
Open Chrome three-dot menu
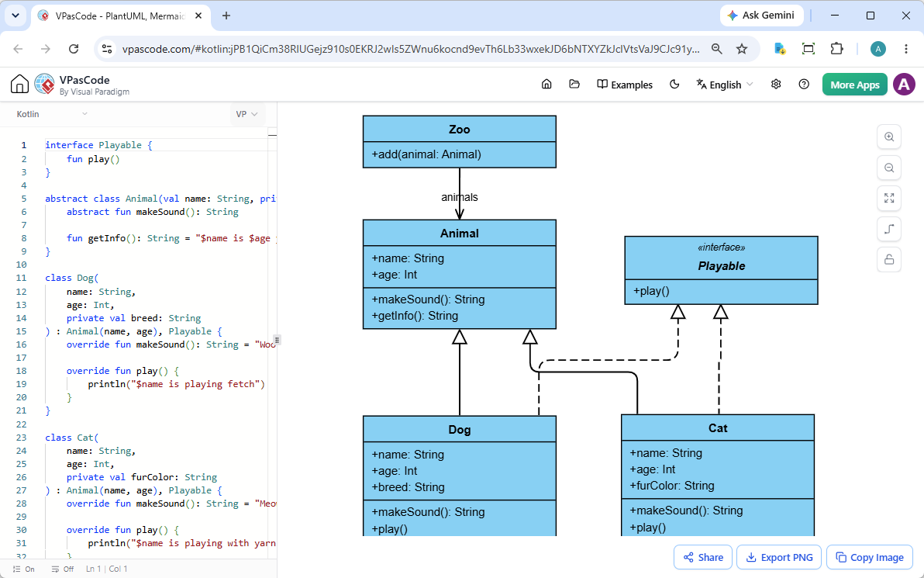click(x=906, y=49)
